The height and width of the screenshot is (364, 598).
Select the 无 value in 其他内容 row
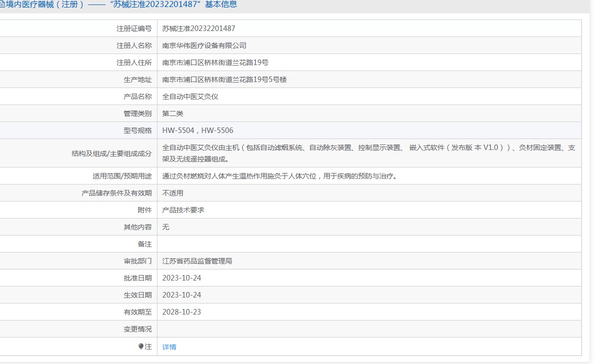click(166, 227)
